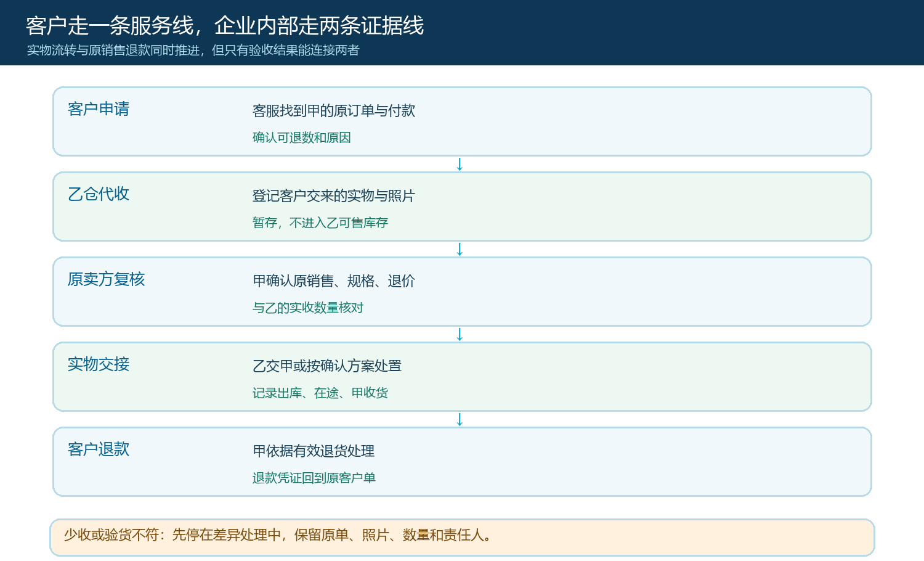
Task: Click the text 甲确认原销售、规格、退价
Action: pyautogui.click(x=334, y=281)
